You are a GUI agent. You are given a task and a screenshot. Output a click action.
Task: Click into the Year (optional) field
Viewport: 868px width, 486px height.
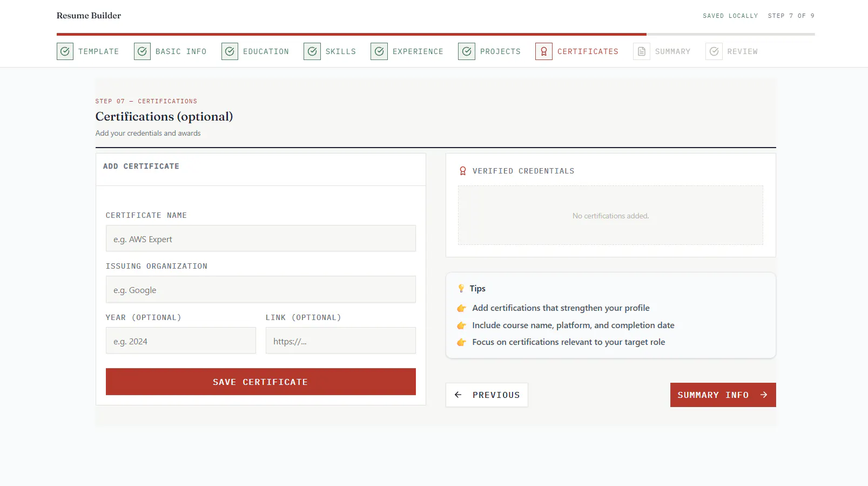click(181, 341)
